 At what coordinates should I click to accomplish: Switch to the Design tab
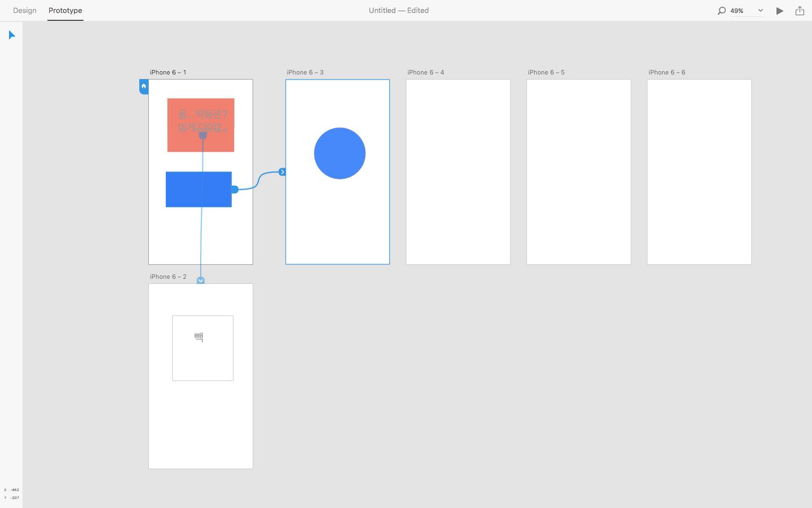click(x=25, y=10)
